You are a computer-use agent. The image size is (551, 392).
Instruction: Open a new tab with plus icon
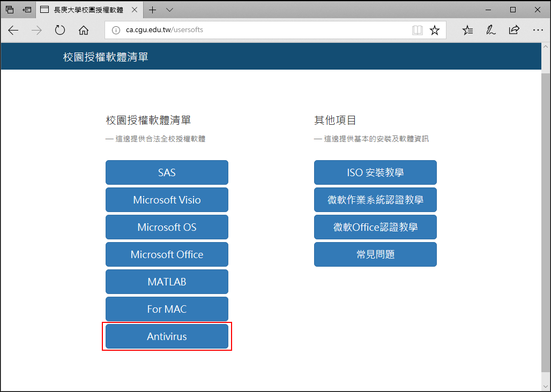152,10
